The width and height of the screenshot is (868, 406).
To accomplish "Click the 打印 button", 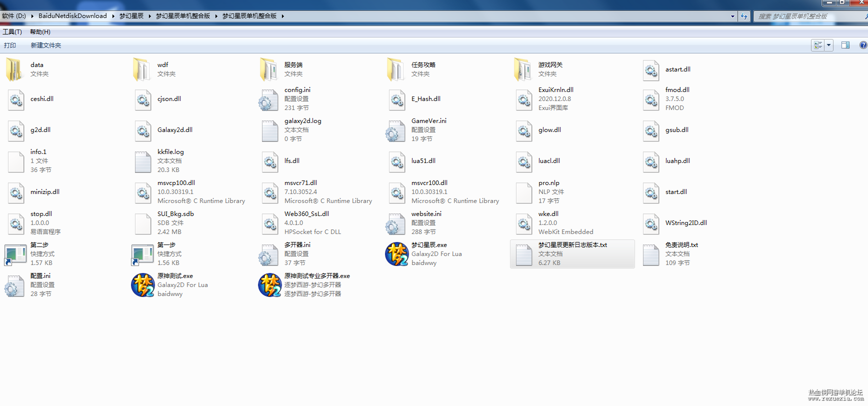I will (x=10, y=45).
